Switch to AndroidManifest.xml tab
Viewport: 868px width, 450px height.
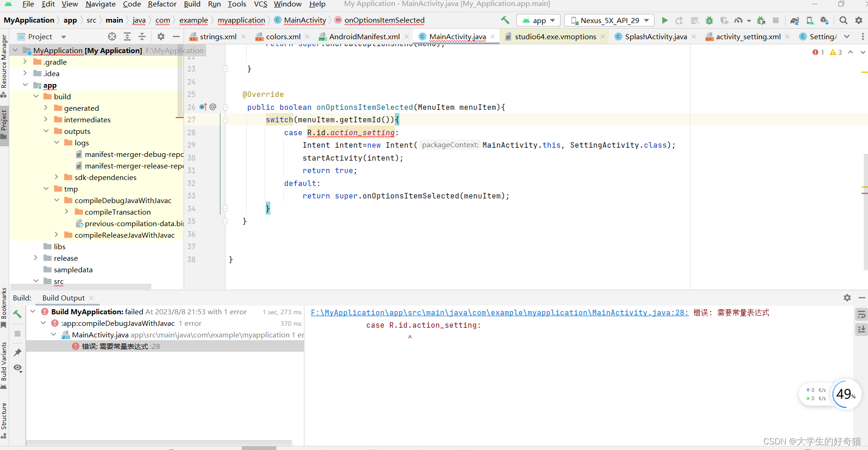click(x=364, y=36)
